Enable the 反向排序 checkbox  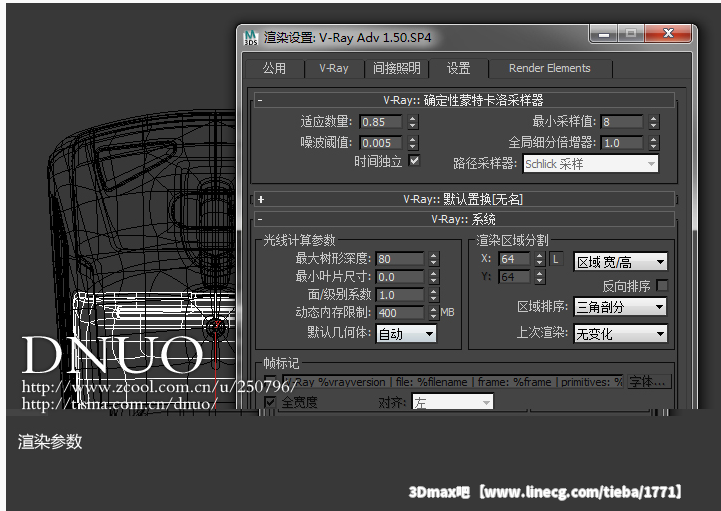point(662,286)
